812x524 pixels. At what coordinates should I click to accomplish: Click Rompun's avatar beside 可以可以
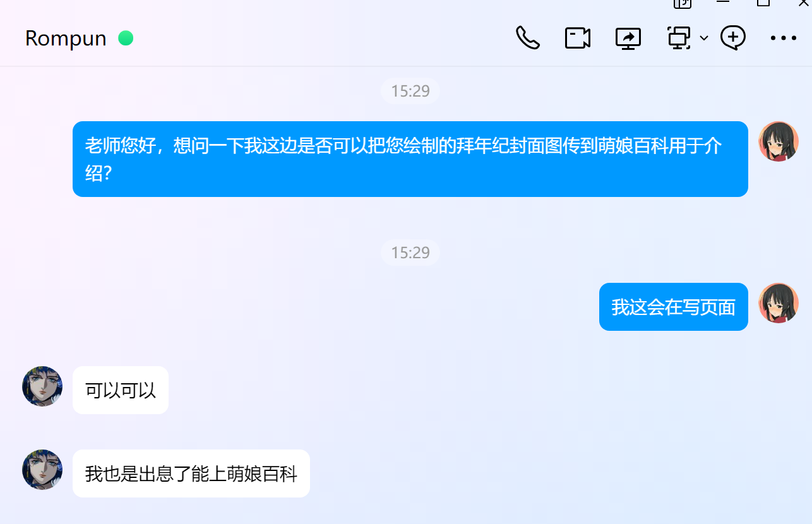[x=42, y=386]
